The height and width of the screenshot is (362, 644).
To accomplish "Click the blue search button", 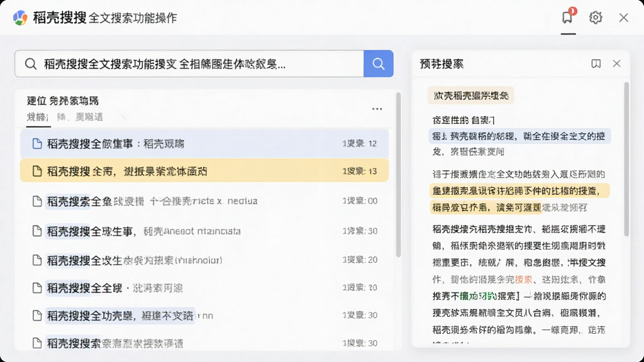I will [378, 63].
